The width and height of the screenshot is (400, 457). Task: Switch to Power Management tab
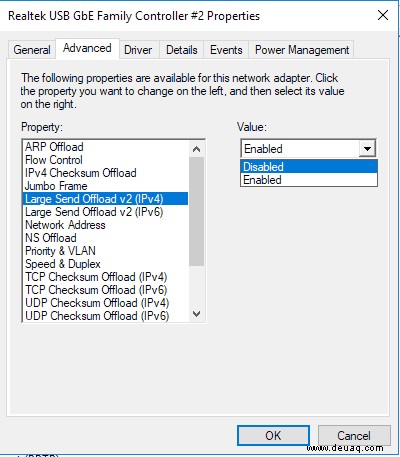click(302, 50)
